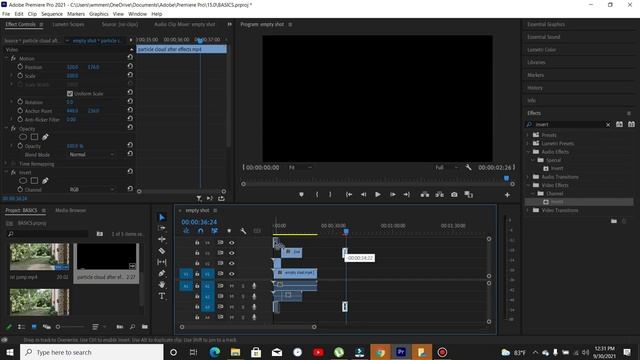Create 4-point polygon mask under Invert

tap(34, 181)
